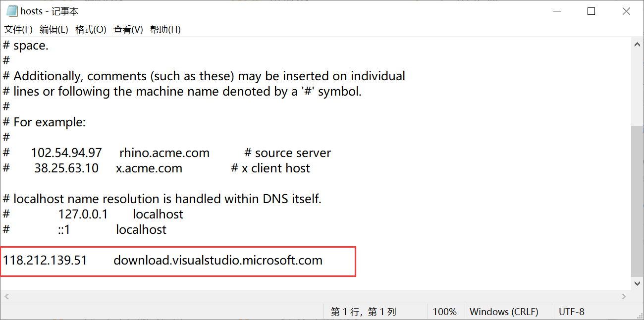Open the 编辑(E) menu
The image size is (644, 320).
tap(54, 30)
